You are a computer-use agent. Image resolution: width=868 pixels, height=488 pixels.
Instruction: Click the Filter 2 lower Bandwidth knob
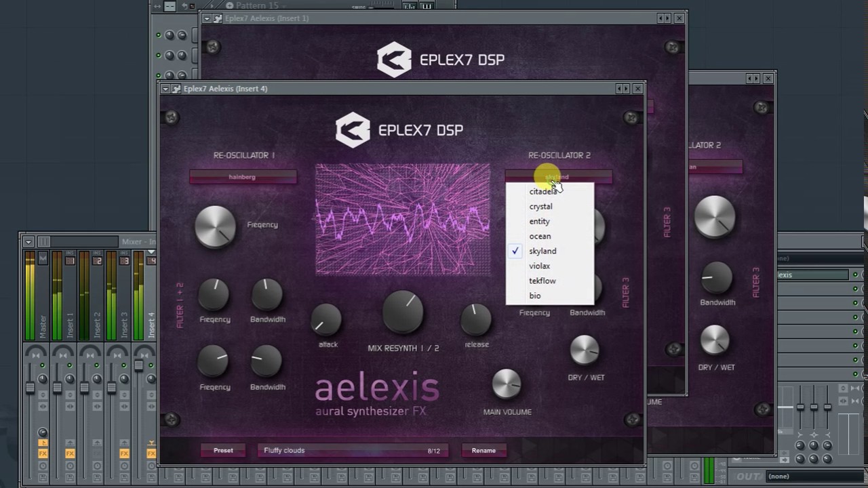pyautogui.click(x=267, y=361)
